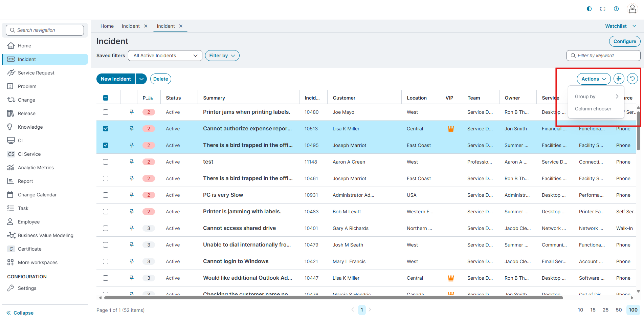Close the active Incident tab
The image size is (644, 320).
(x=181, y=26)
